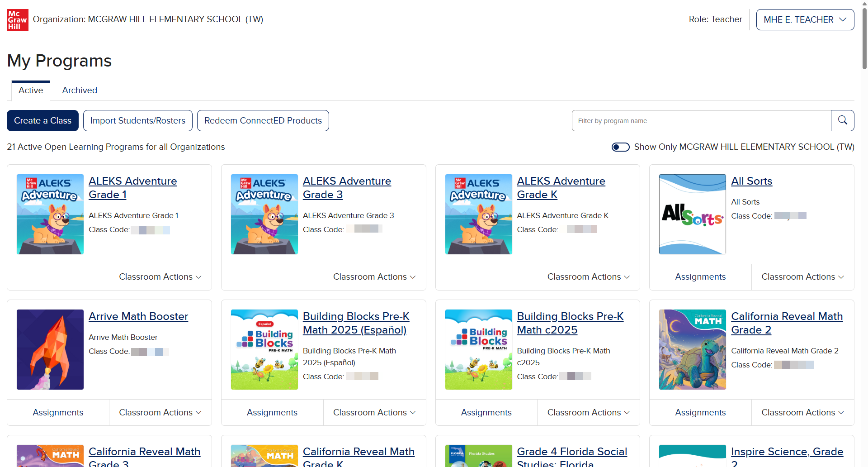Open Assignments for Building Blocks Pre-K Math c2025
This screenshot has width=868, height=467.
(x=486, y=413)
